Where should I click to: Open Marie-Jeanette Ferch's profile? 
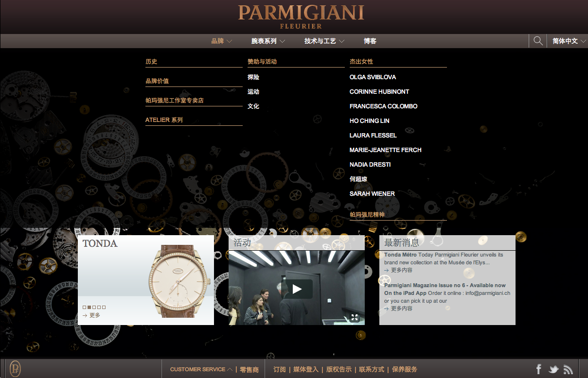(386, 150)
